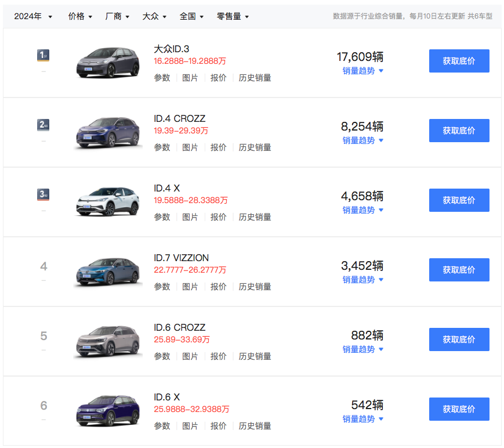Open the ID.6 X model title link
504x448 pixels.
166,397
